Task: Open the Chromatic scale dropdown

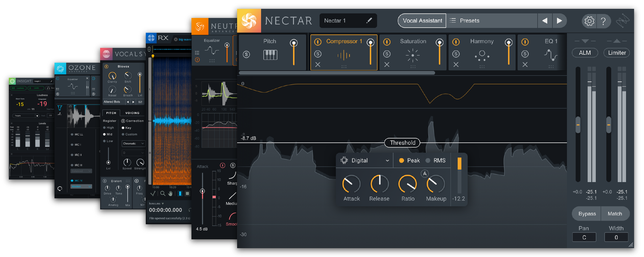Action: (134, 143)
